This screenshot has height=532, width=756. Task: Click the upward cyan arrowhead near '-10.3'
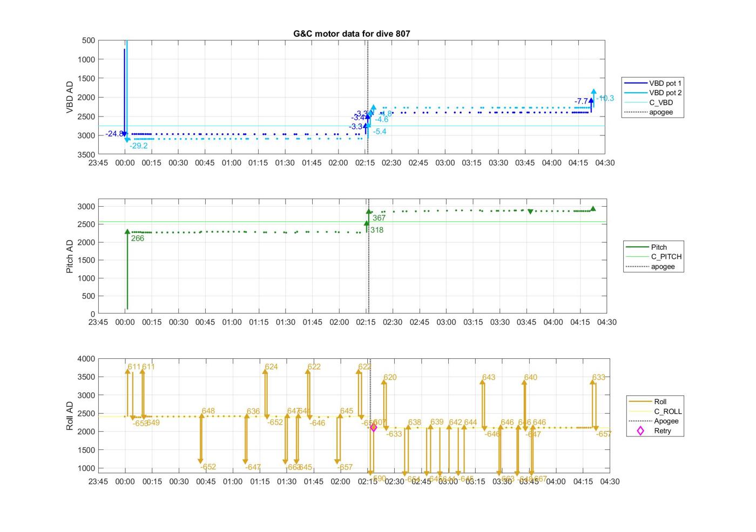(x=594, y=92)
